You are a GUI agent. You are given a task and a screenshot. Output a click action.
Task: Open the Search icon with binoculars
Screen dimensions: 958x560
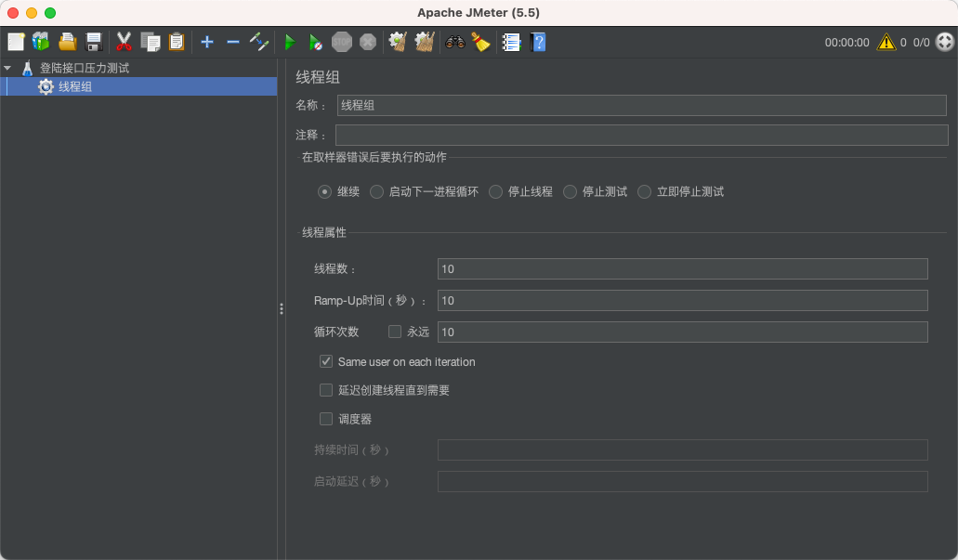[x=454, y=42]
